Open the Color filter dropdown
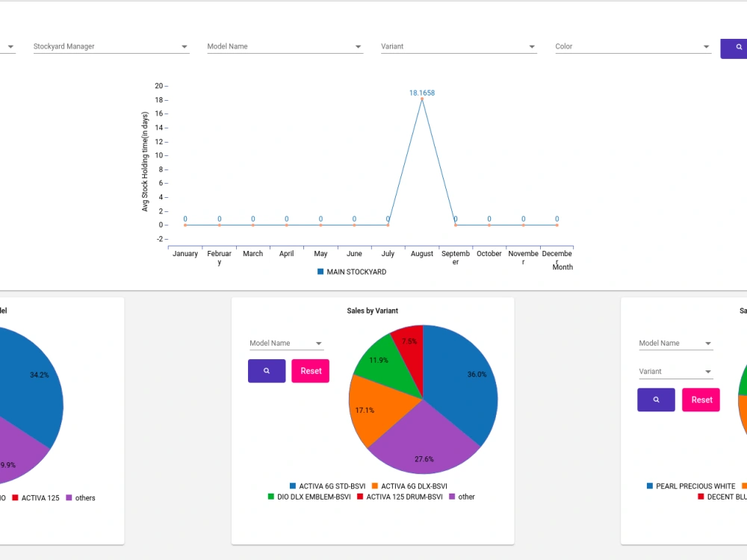The width and height of the screenshot is (747, 560). [x=633, y=46]
